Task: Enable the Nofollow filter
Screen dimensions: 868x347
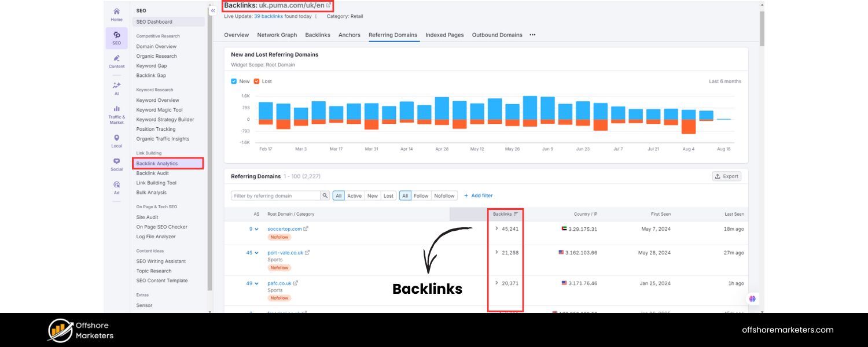Action: pyautogui.click(x=444, y=195)
